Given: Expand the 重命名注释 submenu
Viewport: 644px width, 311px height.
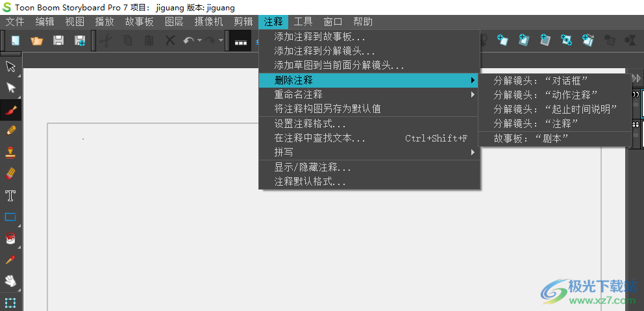Looking at the screenshot, I should [369, 95].
